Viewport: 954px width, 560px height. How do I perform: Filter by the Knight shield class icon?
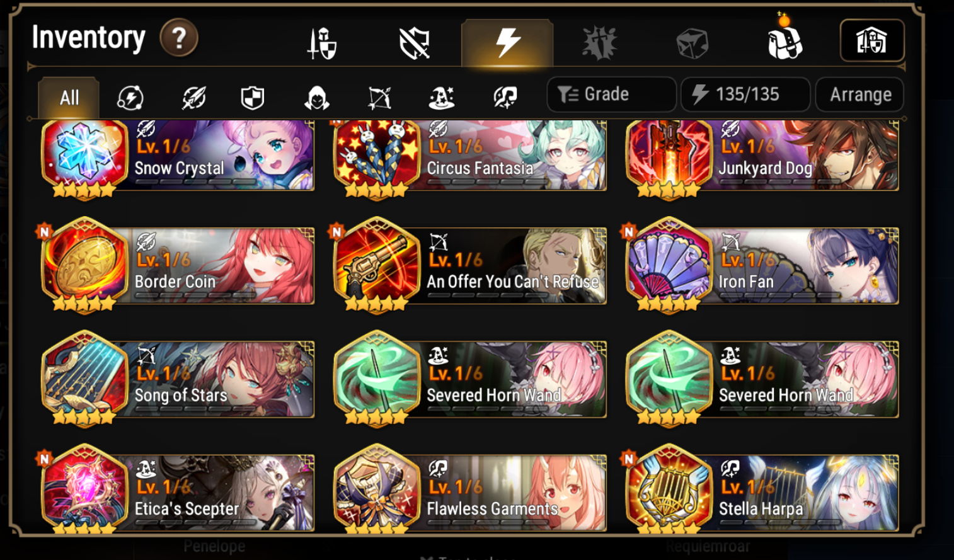click(252, 98)
